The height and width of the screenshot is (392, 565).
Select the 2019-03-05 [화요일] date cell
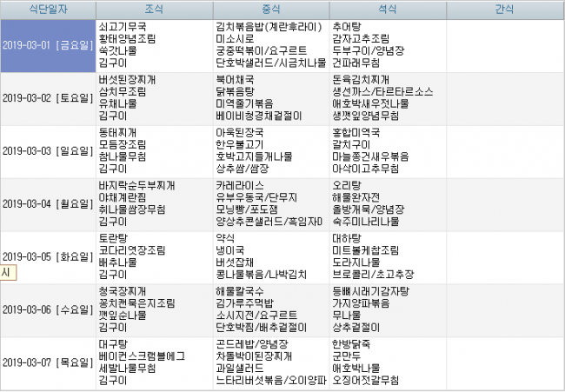(x=48, y=256)
